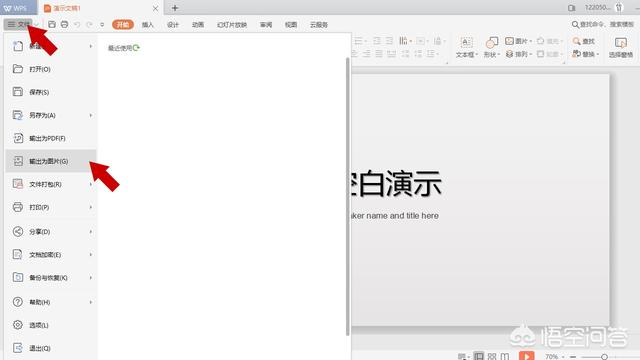The image size is (640, 360).
Task: Expand the 文档加密 submenu arrow
Action: coord(91,255)
